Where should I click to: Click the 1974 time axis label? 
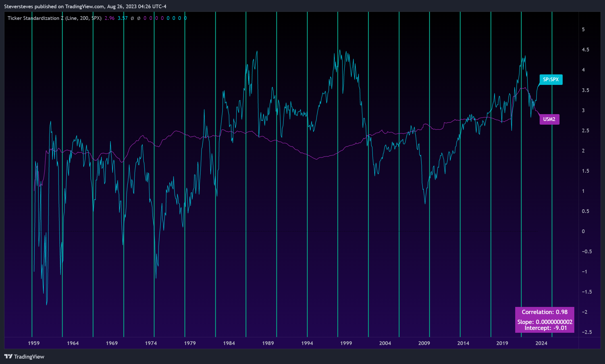tap(151, 343)
